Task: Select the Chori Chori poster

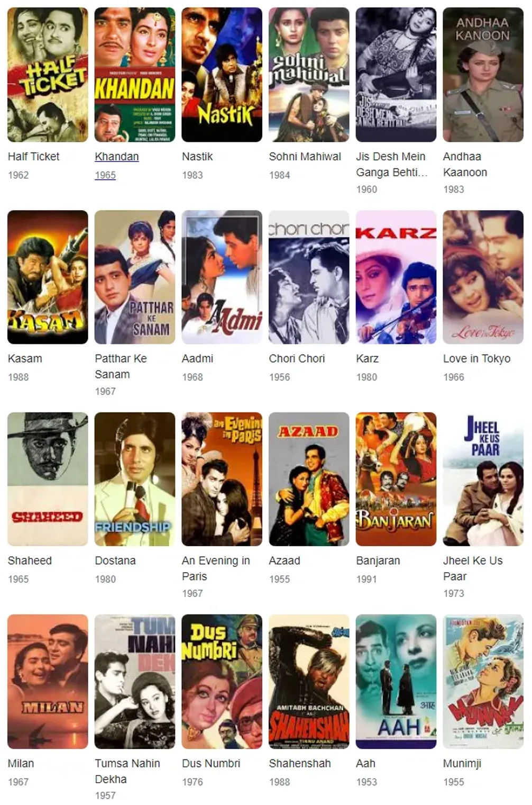Action: pos(309,277)
